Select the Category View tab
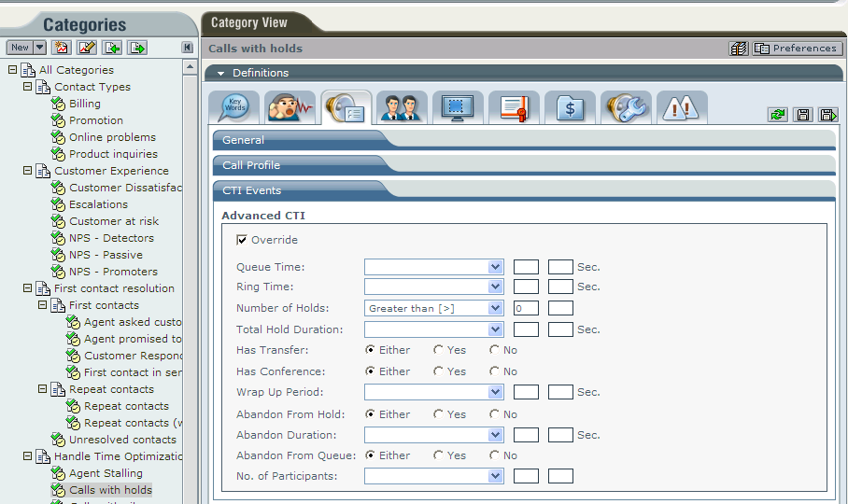Screen dimensions: 848x504 pos(249,22)
